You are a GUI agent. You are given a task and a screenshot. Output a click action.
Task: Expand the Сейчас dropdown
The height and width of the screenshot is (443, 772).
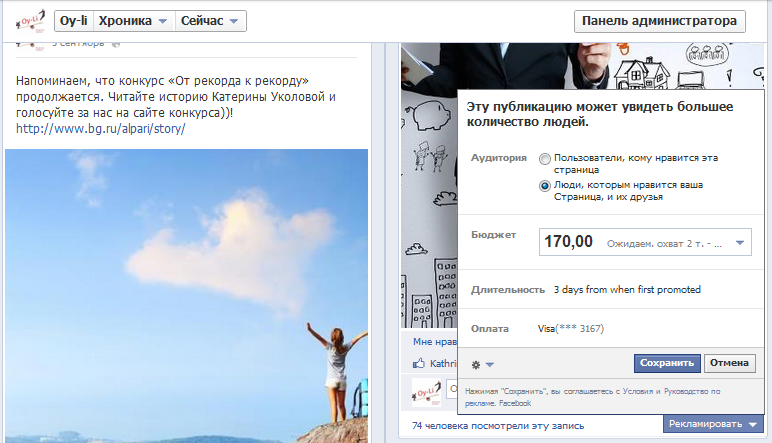pos(210,21)
